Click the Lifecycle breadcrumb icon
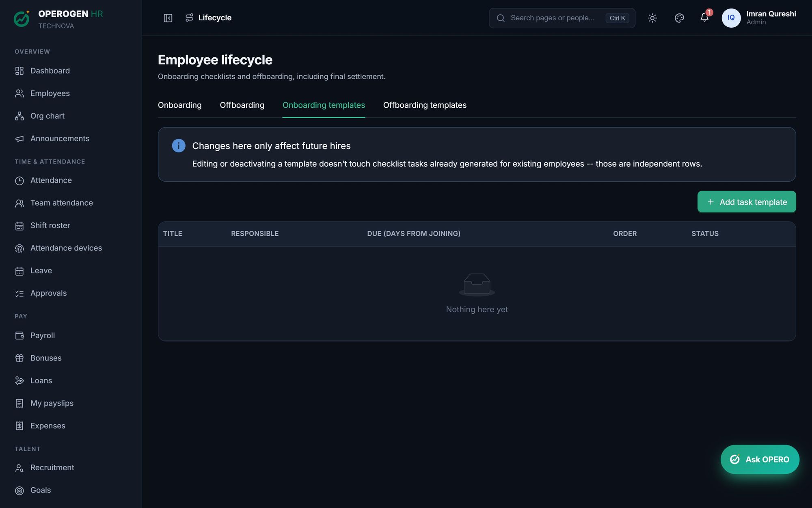Image resolution: width=812 pixels, height=508 pixels. point(189,17)
